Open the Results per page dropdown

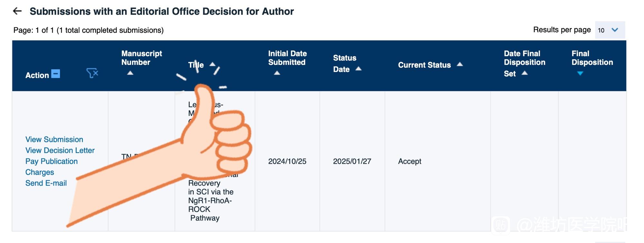(610, 30)
